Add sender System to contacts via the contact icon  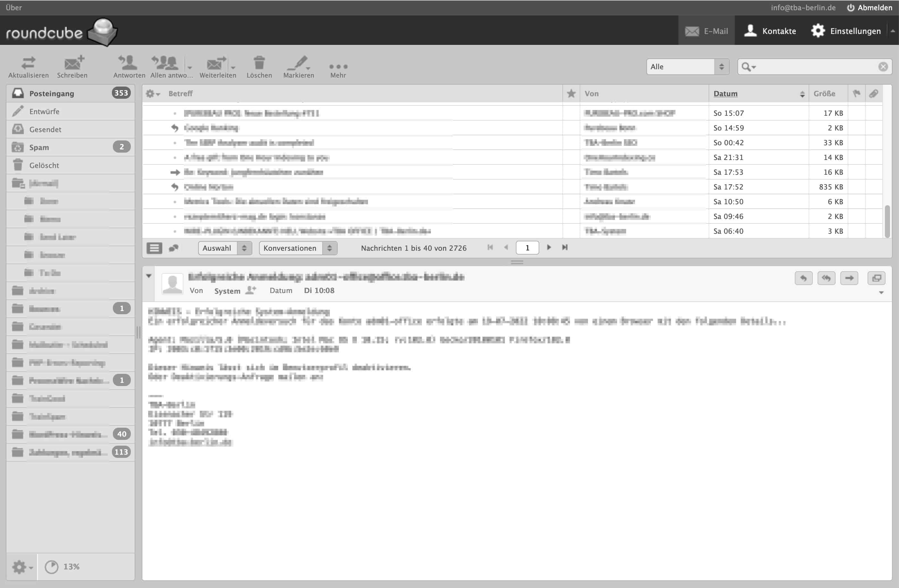click(x=250, y=290)
